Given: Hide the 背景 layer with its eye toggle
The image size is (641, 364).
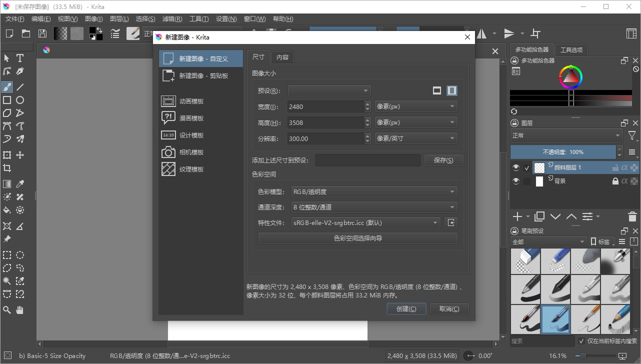Looking at the screenshot, I should pos(515,180).
